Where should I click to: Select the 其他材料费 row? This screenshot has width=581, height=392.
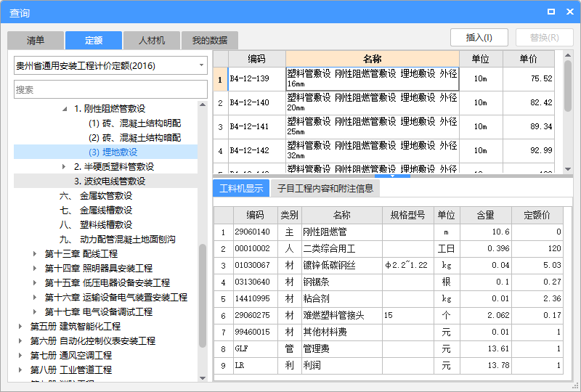pos(389,332)
